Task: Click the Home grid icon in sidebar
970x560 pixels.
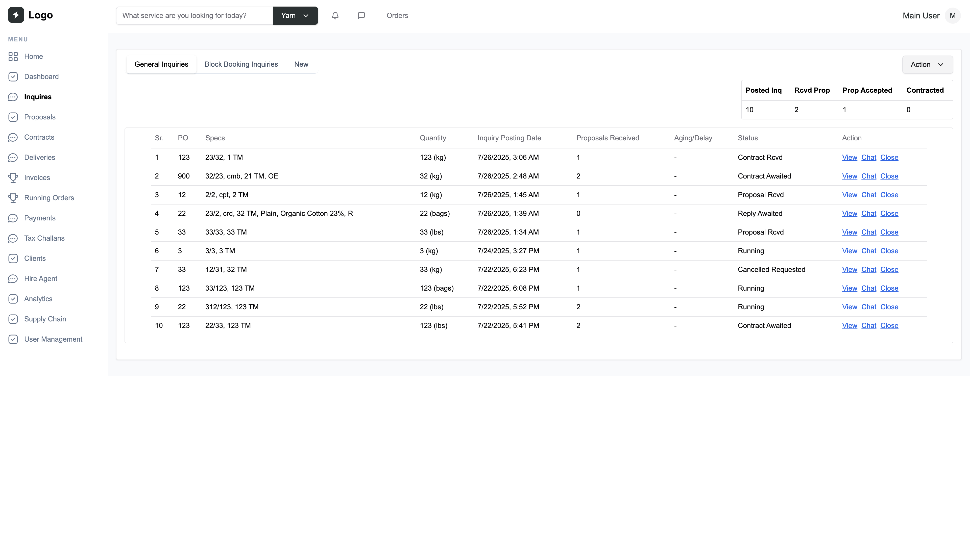Action: click(x=13, y=57)
